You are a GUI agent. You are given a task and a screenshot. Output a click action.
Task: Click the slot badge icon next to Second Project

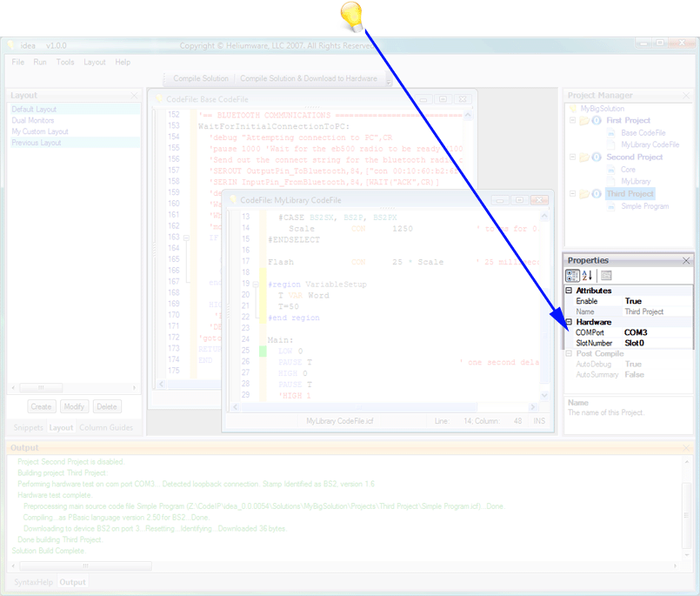(x=596, y=157)
